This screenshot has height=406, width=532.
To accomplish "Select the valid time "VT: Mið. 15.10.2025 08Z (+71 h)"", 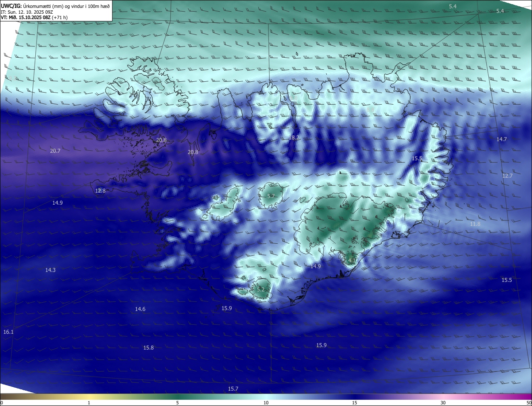I will coord(34,17).
